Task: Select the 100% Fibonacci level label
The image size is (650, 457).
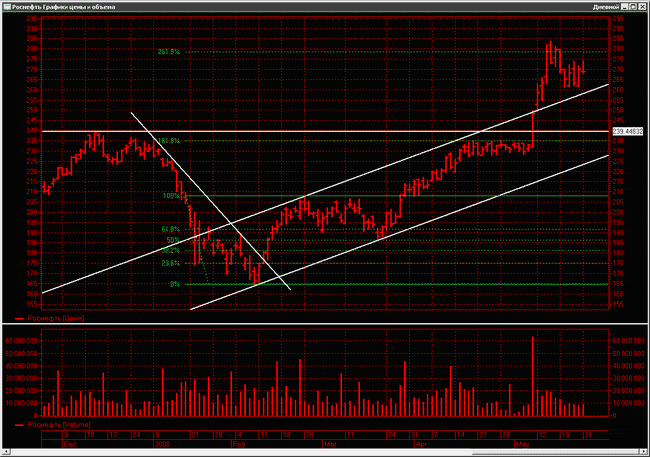Action: tap(172, 196)
